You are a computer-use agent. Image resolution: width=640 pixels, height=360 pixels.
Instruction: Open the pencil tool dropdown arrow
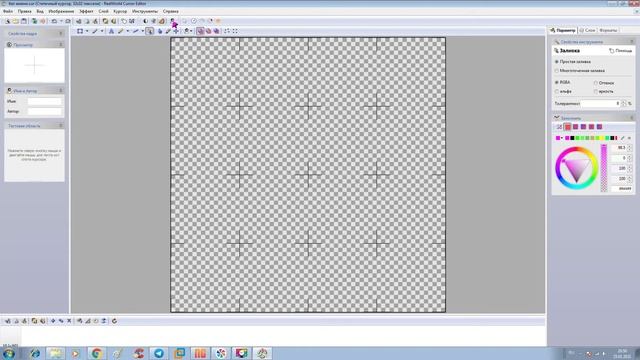point(127,31)
